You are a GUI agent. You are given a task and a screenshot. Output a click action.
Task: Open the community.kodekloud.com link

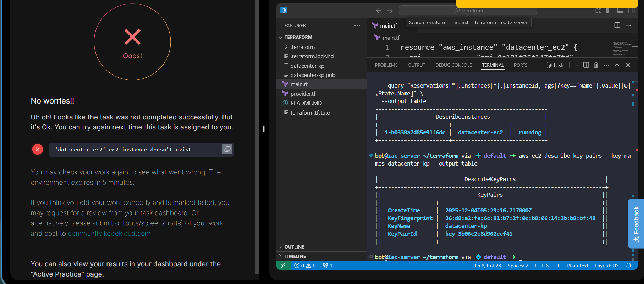pyautogui.click(x=109, y=234)
